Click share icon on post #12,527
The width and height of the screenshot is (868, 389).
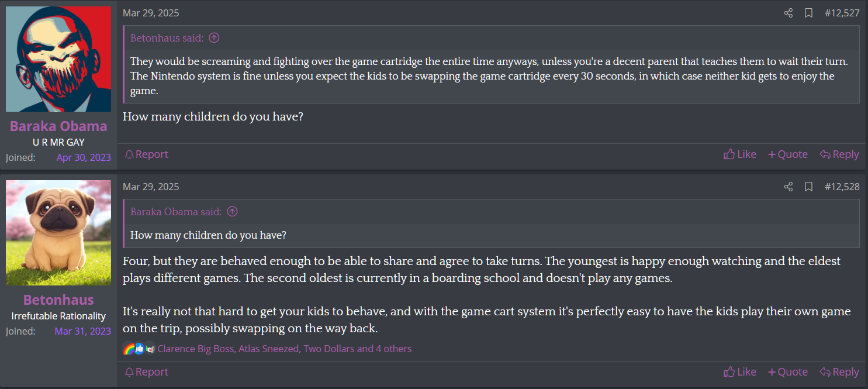click(x=789, y=13)
